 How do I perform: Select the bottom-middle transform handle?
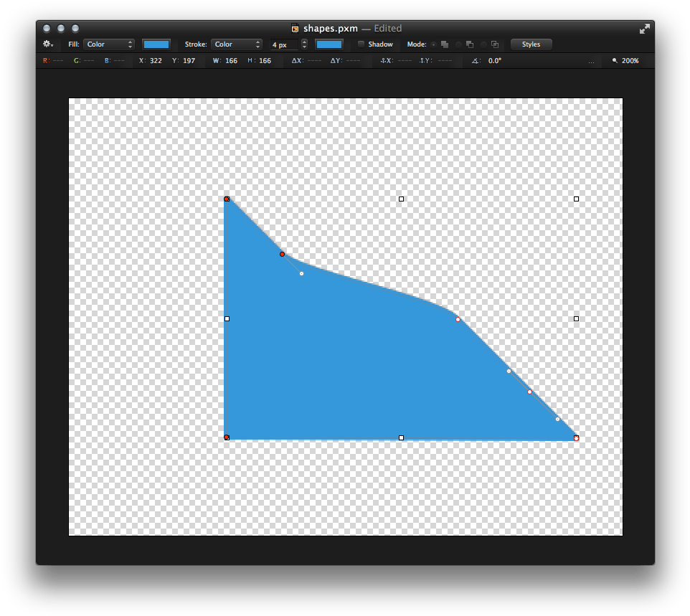[402, 438]
